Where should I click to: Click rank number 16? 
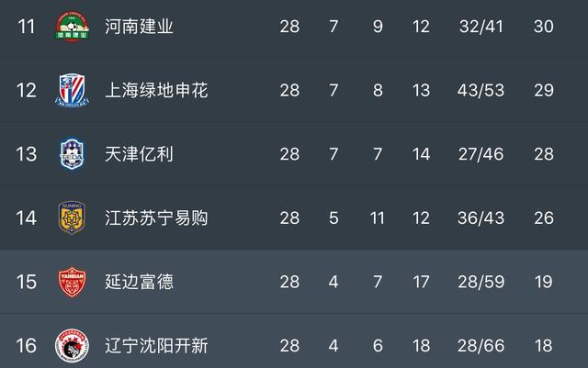26,346
